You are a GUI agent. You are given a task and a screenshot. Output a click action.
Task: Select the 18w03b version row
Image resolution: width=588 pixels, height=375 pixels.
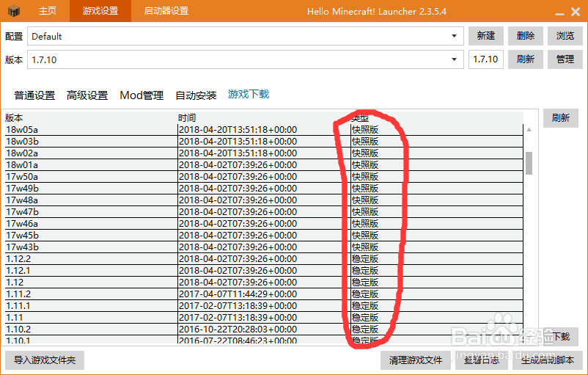[264, 142]
